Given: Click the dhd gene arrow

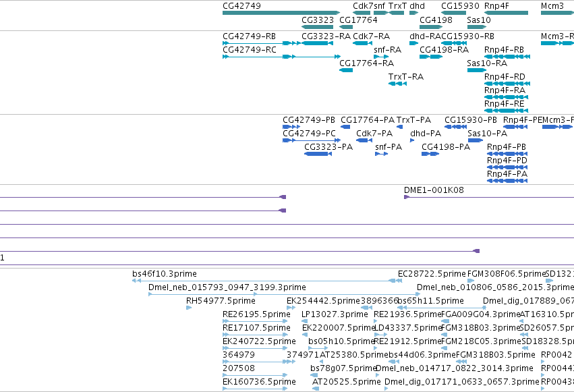Looking at the screenshot, I should point(413,13).
